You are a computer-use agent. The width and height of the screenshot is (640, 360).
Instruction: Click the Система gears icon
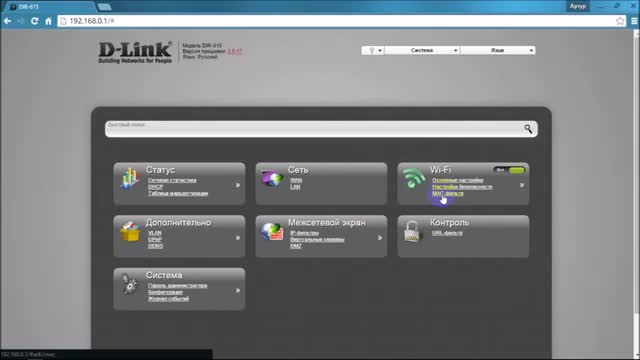[130, 284]
